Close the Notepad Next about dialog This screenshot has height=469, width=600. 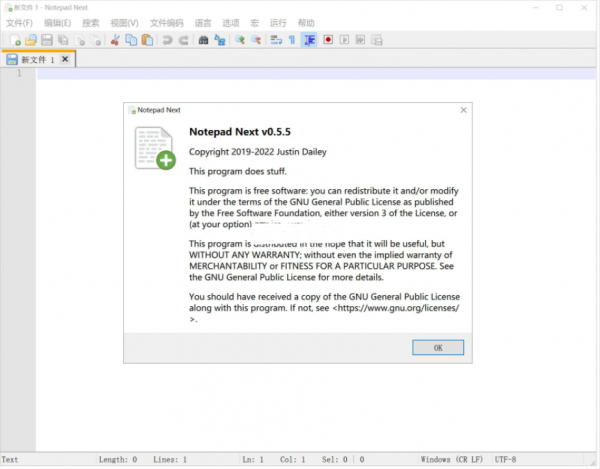[463, 110]
